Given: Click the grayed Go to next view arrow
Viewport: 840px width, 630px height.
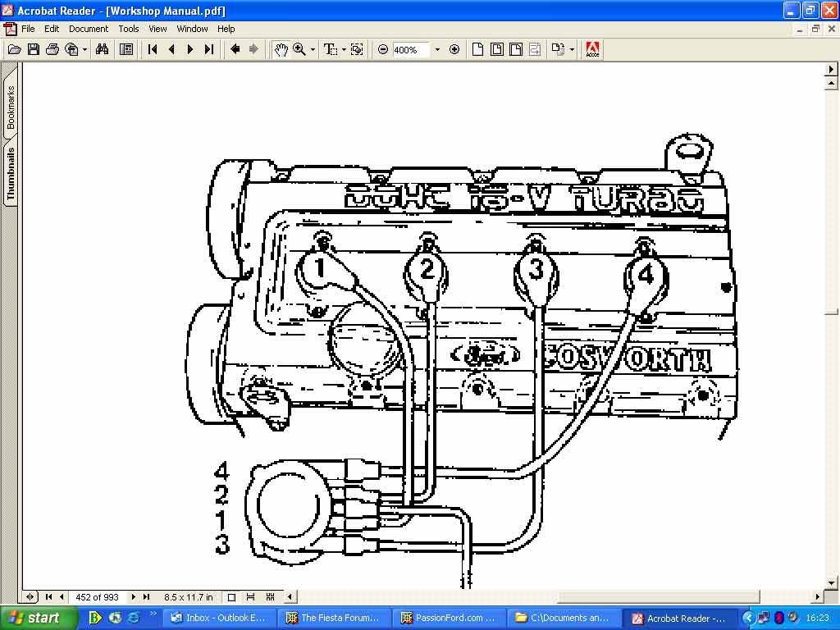Looking at the screenshot, I should point(254,50).
